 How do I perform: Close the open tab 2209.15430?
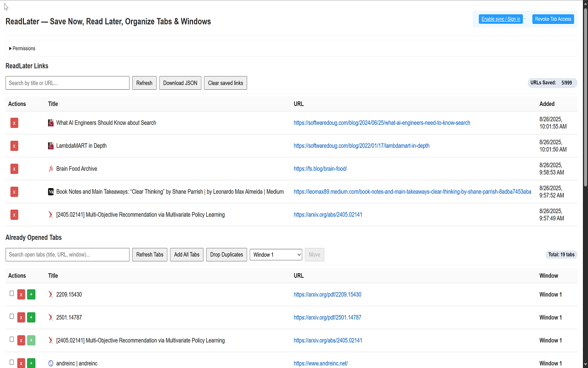(x=21, y=294)
